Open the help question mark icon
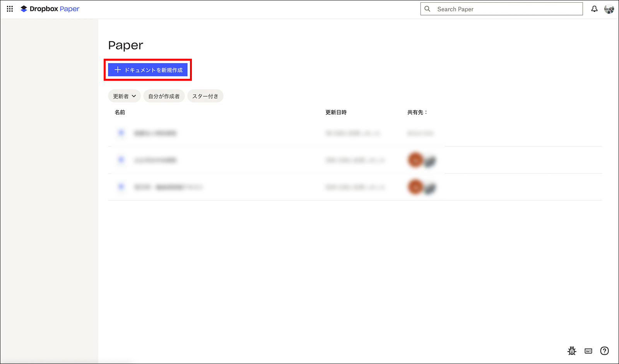619x364 pixels. click(x=604, y=351)
